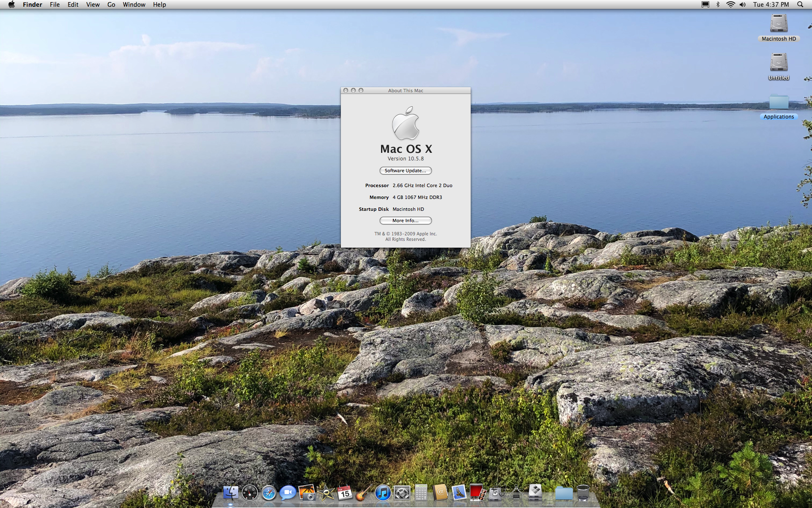Viewport: 812px width, 508px height.
Task: Click the processor value 2.66 GHz Intel Core 2 Duo
Action: tap(422, 185)
